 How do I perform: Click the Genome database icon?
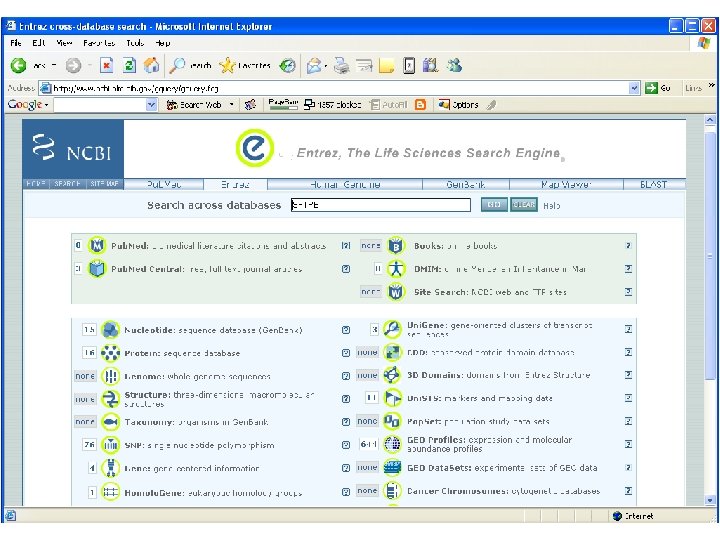pos(110,376)
